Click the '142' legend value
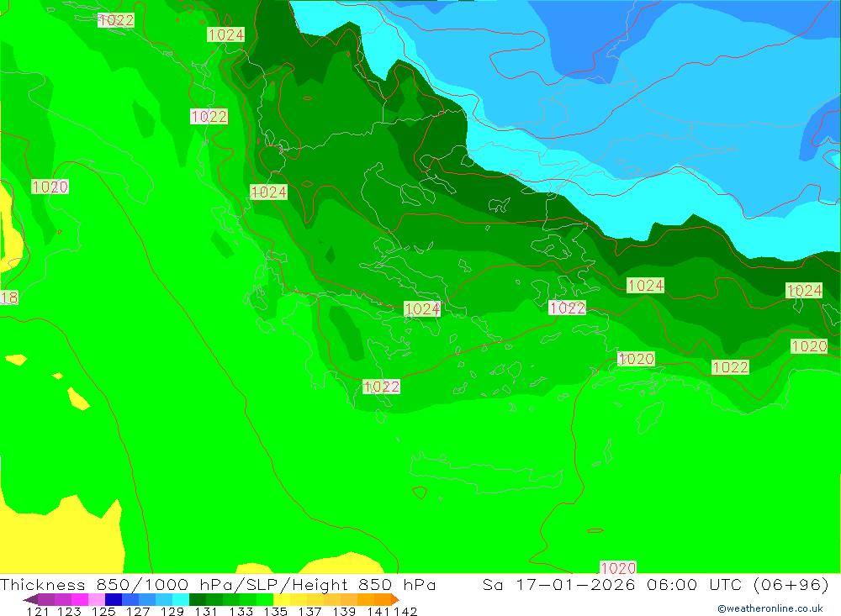This screenshot has height=616, width=841. click(405, 611)
